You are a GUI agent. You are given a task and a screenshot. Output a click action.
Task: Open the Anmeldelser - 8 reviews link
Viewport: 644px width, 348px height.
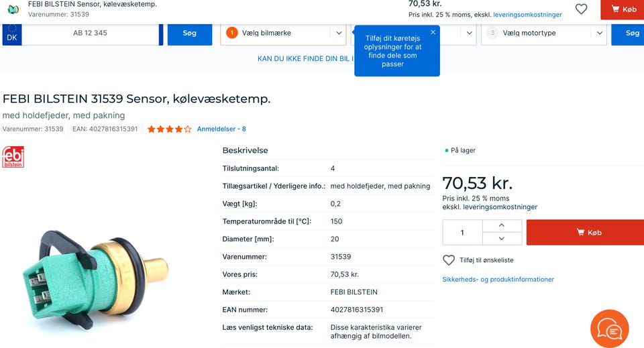click(221, 129)
